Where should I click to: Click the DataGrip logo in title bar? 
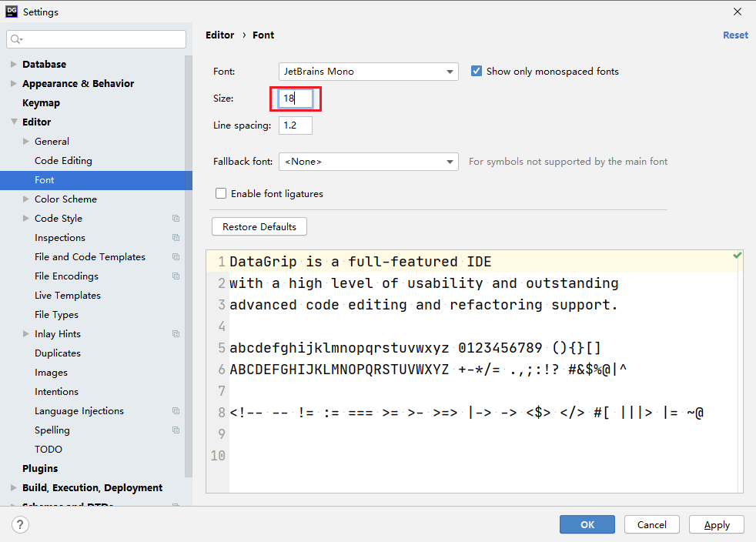12,12
